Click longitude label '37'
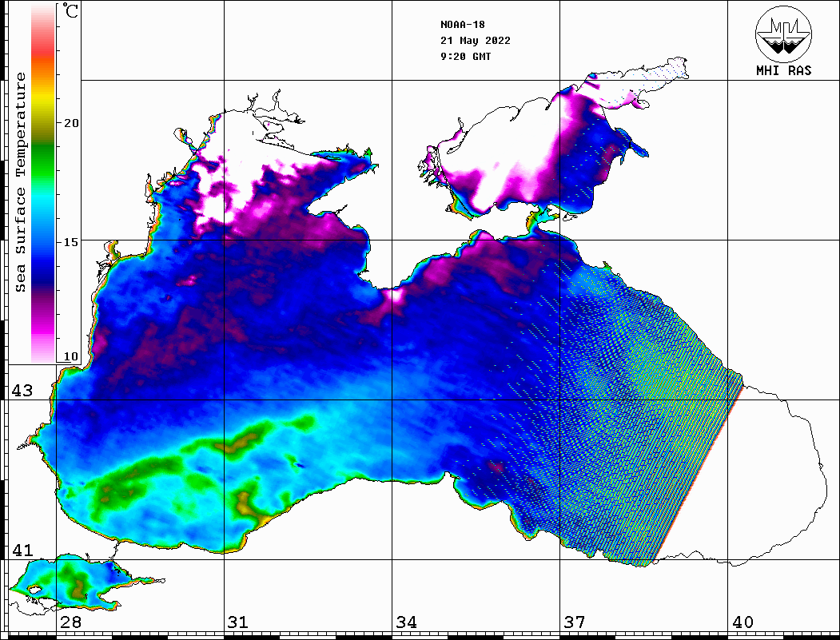The height and width of the screenshot is (640, 840). [x=575, y=622]
